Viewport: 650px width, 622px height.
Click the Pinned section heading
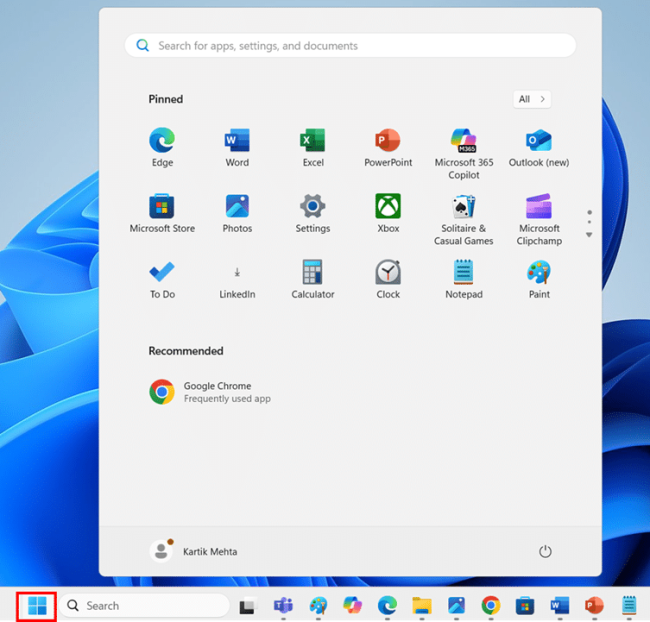(166, 99)
